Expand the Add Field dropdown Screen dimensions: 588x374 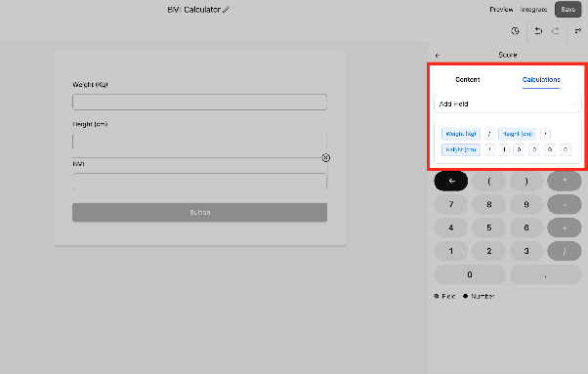[x=508, y=104]
